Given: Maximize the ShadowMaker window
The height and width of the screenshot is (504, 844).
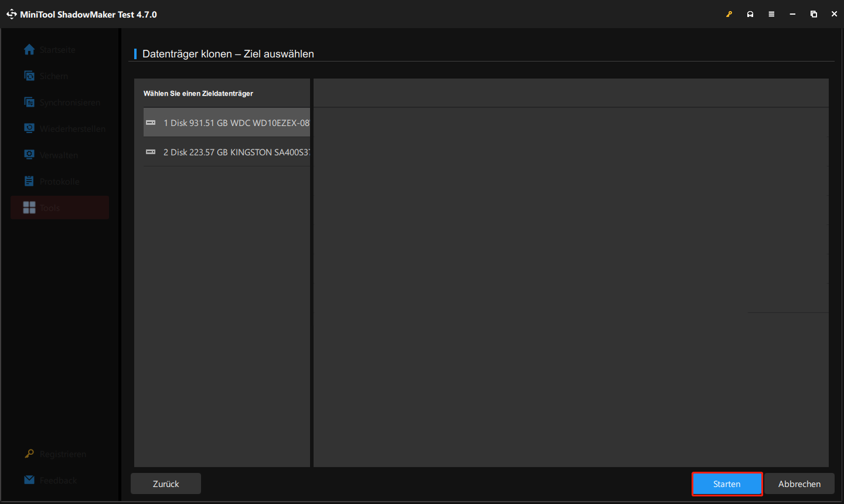Looking at the screenshot, I should pyautogui.click(x=814, y=14).
